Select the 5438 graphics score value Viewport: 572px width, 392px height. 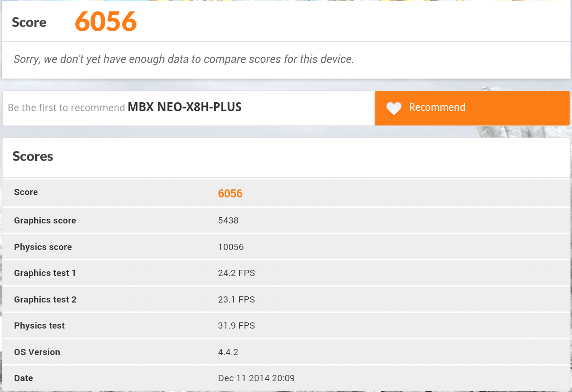click(x=228, y=220)
